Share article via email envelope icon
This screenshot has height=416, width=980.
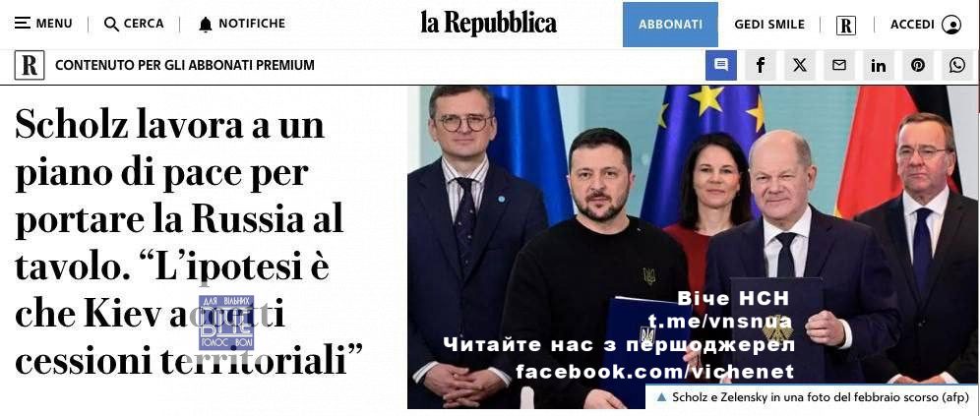(838, 65)
